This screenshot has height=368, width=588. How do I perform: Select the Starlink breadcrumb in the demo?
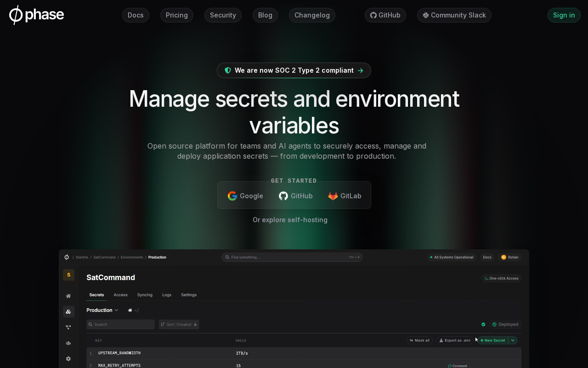point(82,257)
